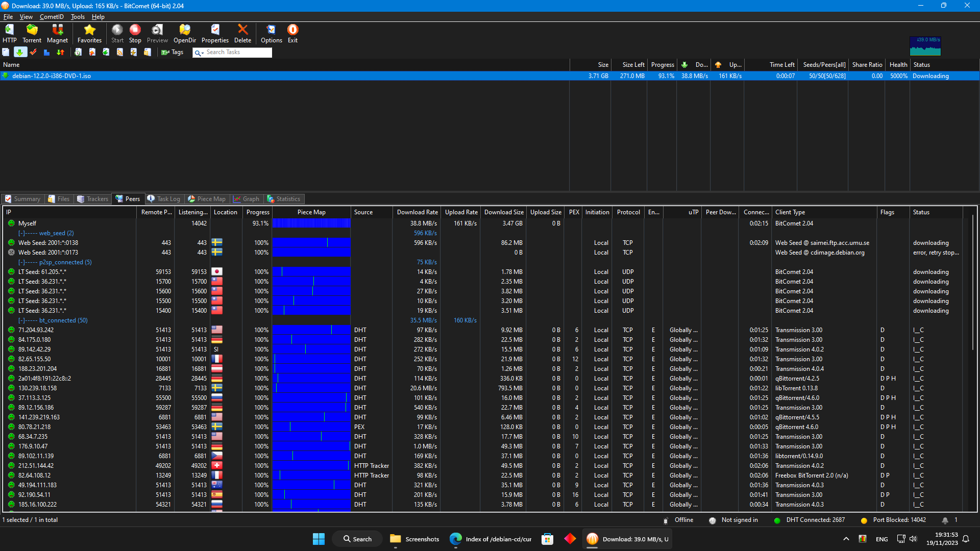Open Favorites star icon
The height and width of the screenshot is (551, 980).
pos(89,34)
